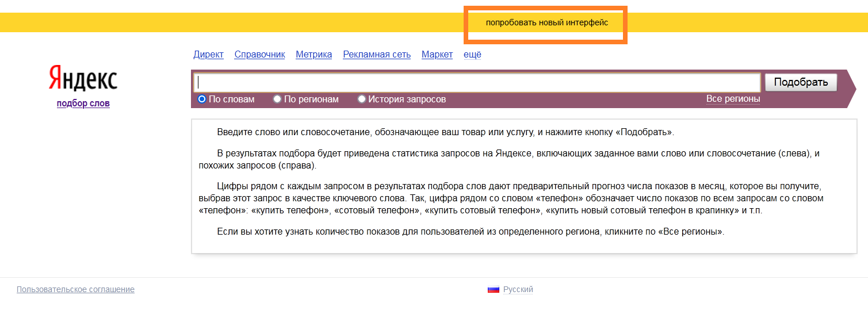Select the 'По словам' radio option
Viewport: 868px width, 318px height.
pyautogui.click(x=226, y=99)
